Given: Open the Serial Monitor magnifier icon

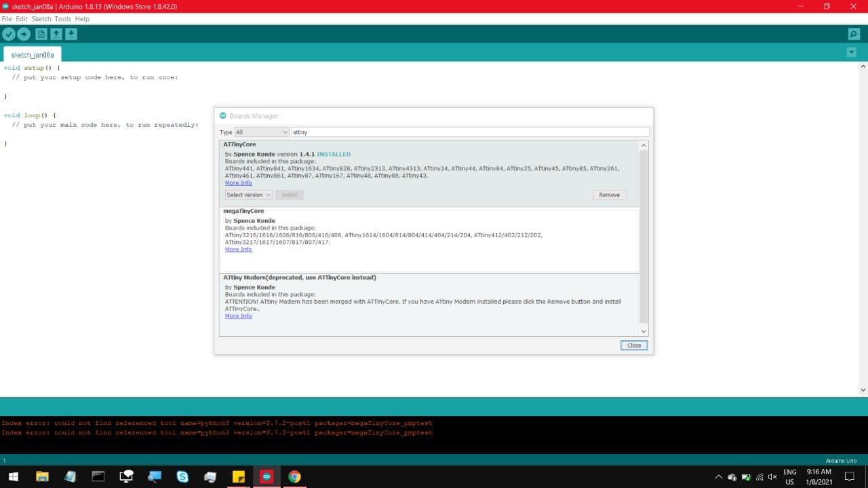Looking at the screenshot, I should tap(854, 34).
